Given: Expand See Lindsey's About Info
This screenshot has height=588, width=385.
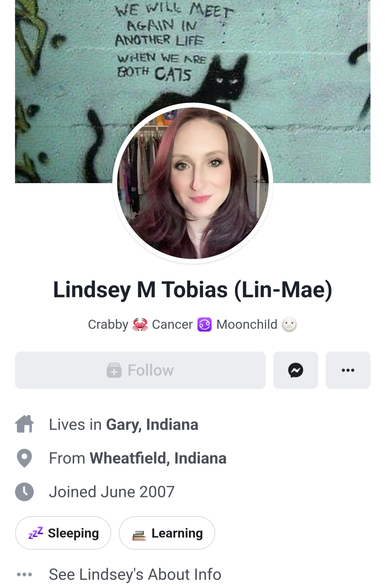Looking at the screenshot, I should (x=135, y=574).
